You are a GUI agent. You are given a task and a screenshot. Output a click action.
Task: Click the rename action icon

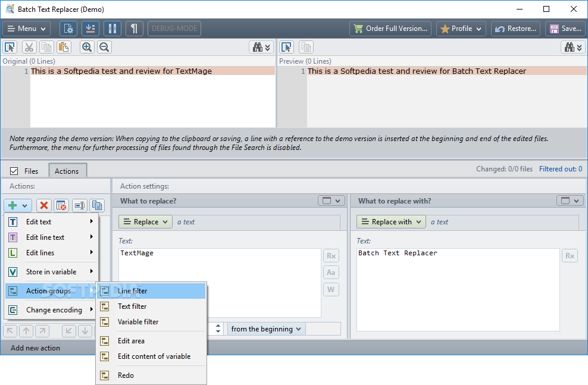[x=79, y=205]
